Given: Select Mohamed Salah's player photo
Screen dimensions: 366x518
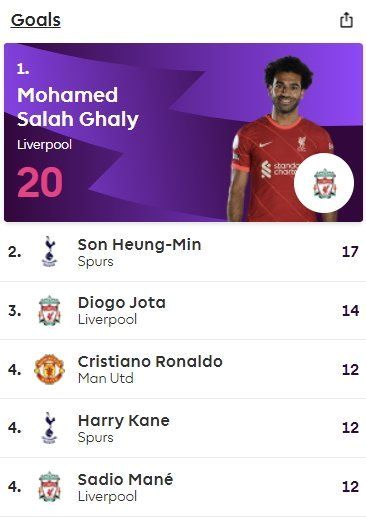Looking at the screenshot, I should pos(282,138).
